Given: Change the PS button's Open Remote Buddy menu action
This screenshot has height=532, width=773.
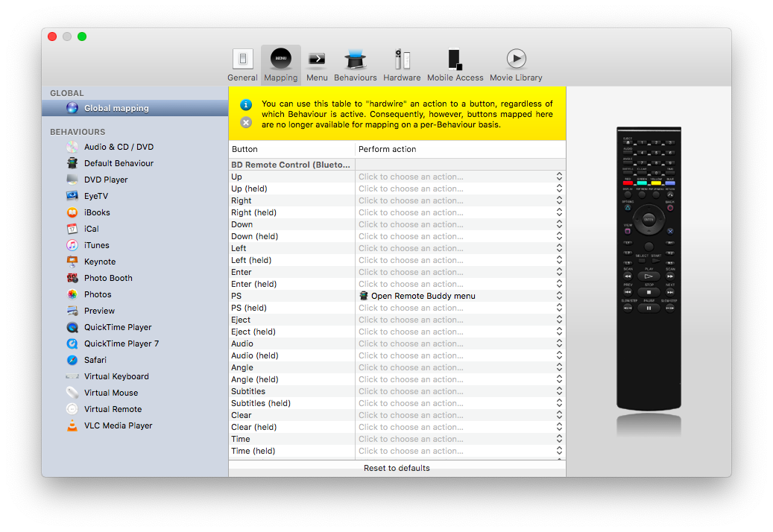Looking at the screenshot, I should click(x=461, y=296).
